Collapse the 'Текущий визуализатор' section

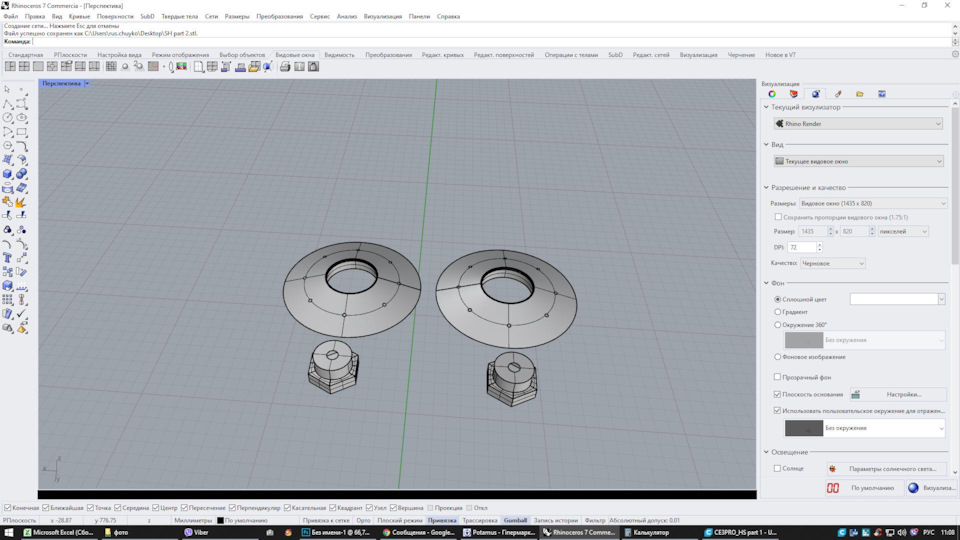766,107
